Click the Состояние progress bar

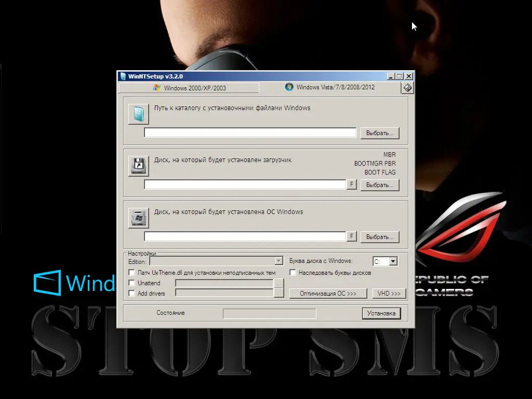coord(270,313)
